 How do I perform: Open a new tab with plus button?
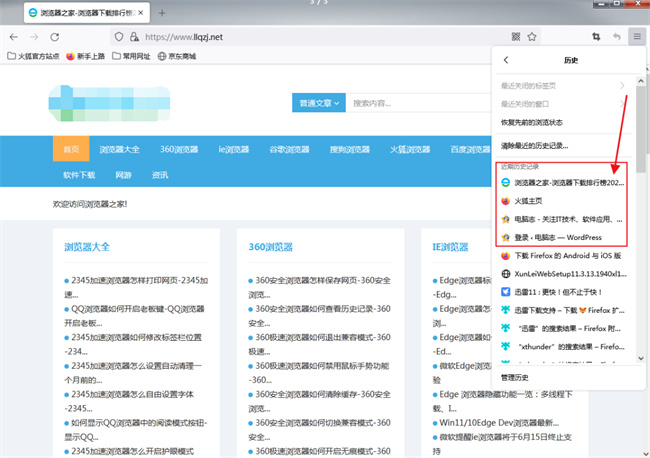(162, 13)
